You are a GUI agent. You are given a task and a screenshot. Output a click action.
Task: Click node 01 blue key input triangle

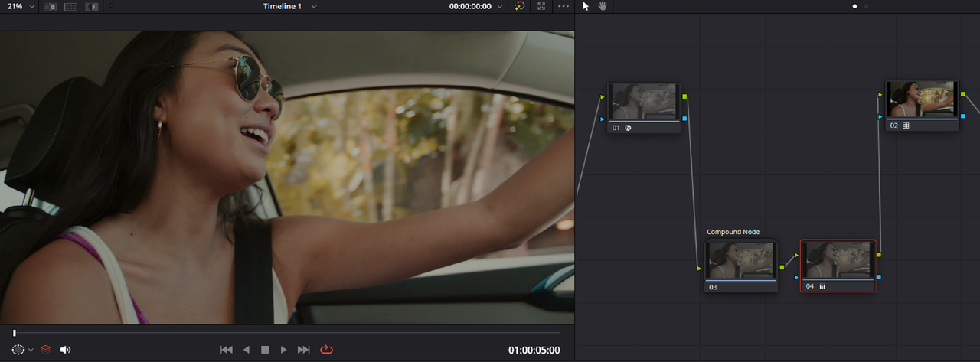603,119
